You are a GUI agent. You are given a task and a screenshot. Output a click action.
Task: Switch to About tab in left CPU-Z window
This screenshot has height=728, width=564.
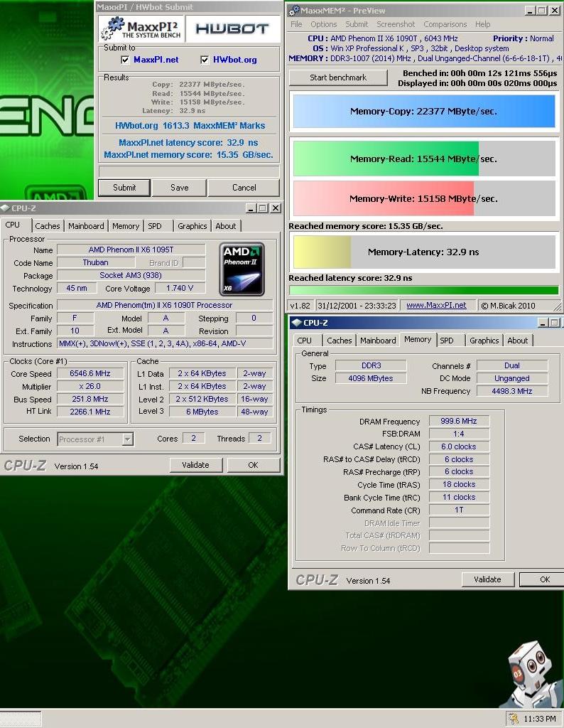click(225, 225)
